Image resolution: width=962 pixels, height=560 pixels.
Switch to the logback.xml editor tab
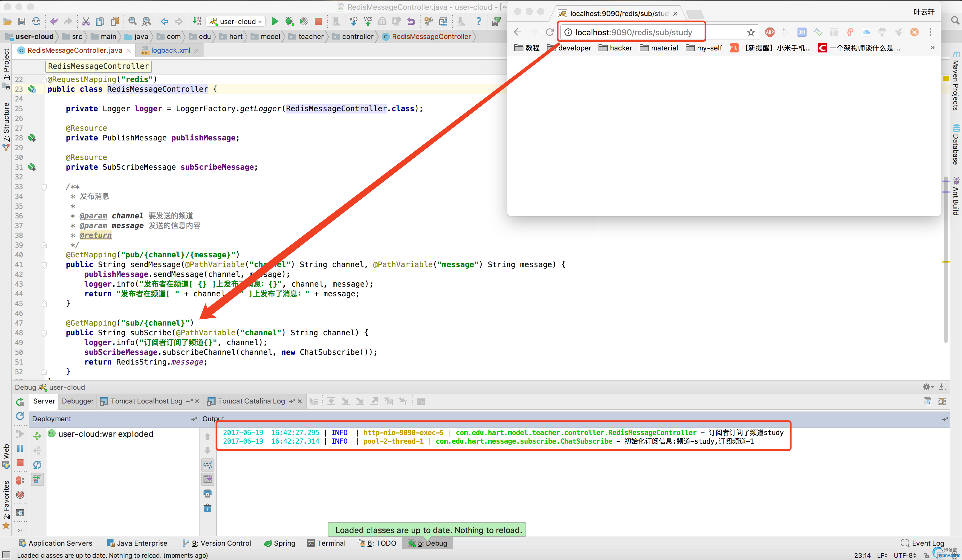tap(171, 50)
